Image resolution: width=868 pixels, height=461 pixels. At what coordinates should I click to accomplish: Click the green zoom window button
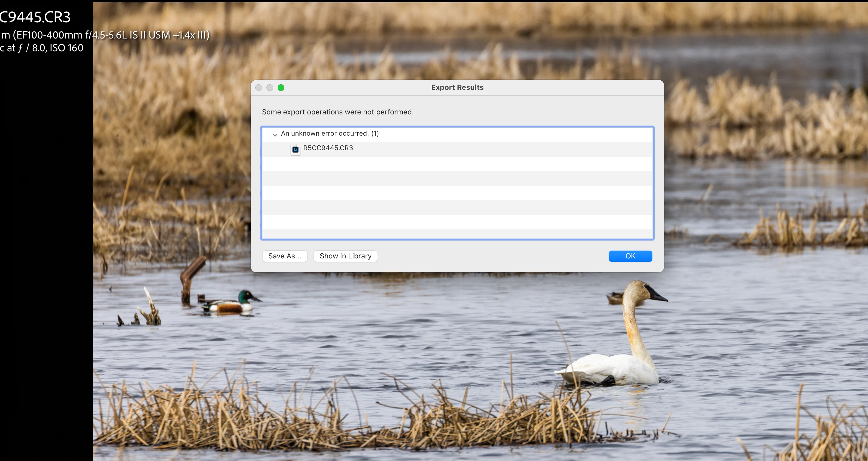[281, 88]
